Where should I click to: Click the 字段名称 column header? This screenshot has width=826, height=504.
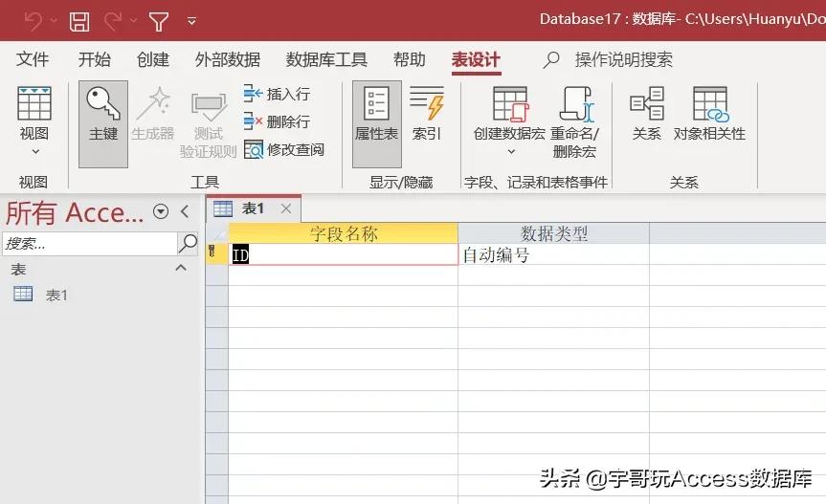(x=344, y=233)
